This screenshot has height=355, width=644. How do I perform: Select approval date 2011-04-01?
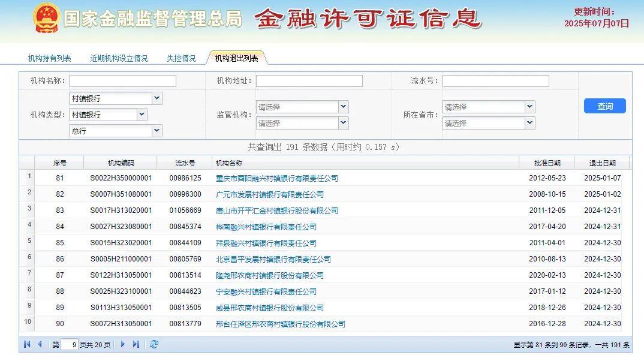(547, 243)
